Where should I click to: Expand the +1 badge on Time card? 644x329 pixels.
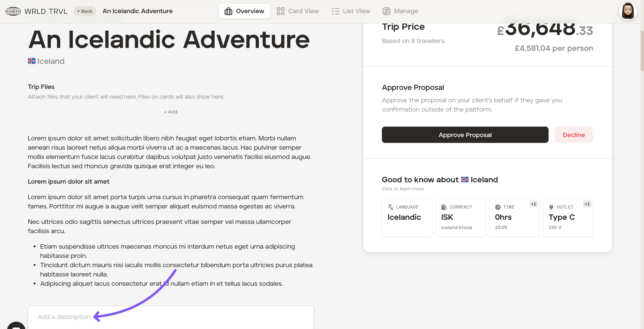tap(533, 204)
